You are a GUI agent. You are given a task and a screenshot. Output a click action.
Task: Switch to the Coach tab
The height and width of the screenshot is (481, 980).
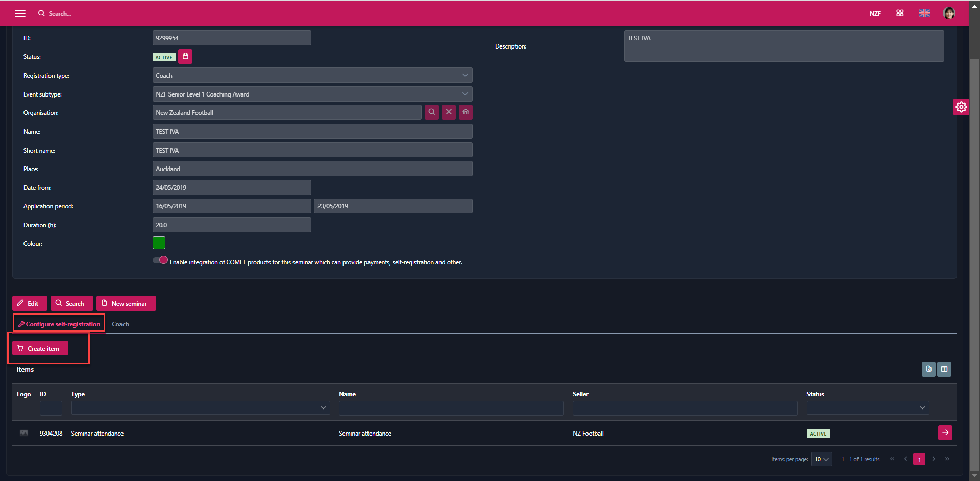[x=120, y=324]
